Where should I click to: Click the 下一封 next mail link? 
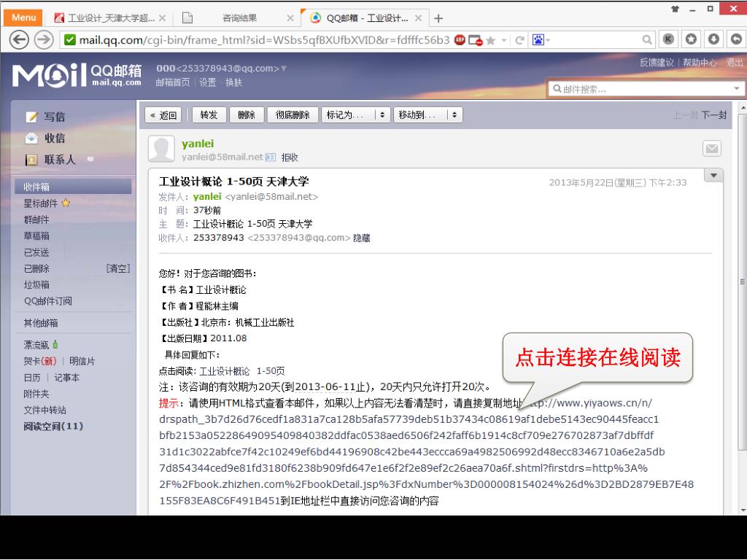(714, 114)
